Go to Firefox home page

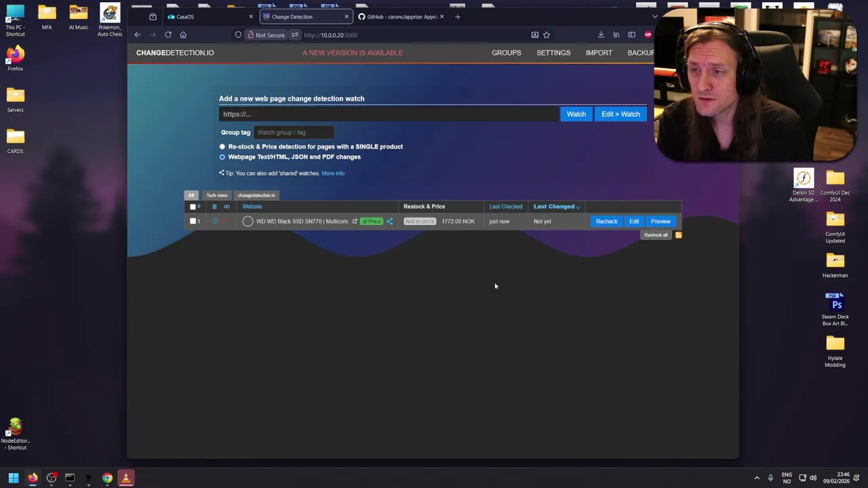183,35
